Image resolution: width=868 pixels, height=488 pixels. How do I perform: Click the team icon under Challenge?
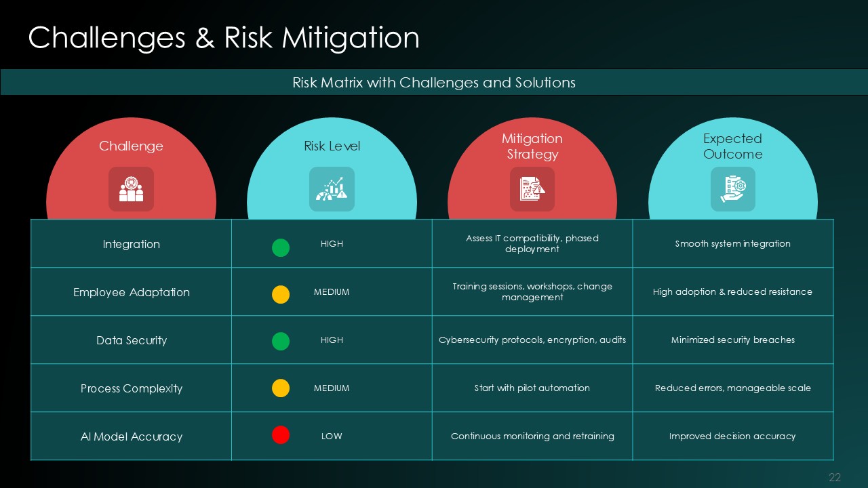[x=131, y=189]
